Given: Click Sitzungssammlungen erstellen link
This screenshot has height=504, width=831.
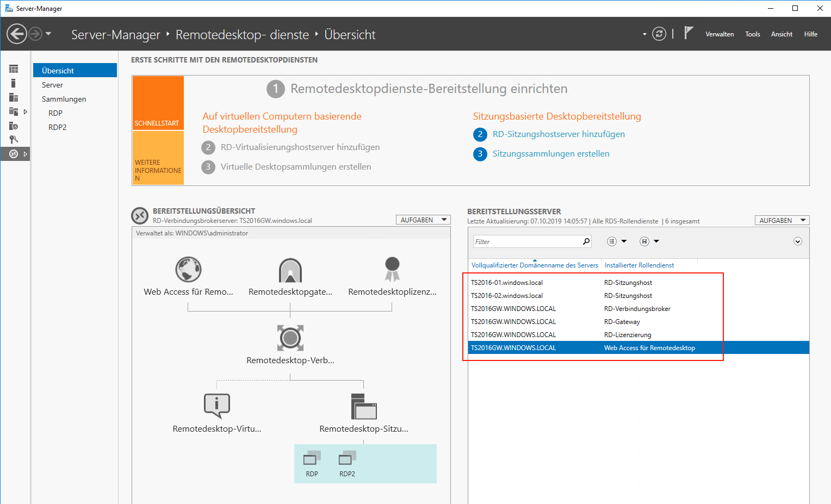Looking at the screenshot, I should click(x=550, y=154).
